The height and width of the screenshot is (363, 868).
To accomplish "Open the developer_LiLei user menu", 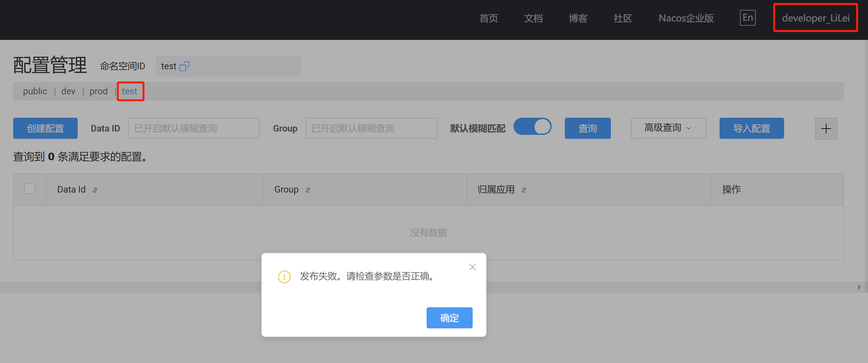I will (x=815, y=18).
